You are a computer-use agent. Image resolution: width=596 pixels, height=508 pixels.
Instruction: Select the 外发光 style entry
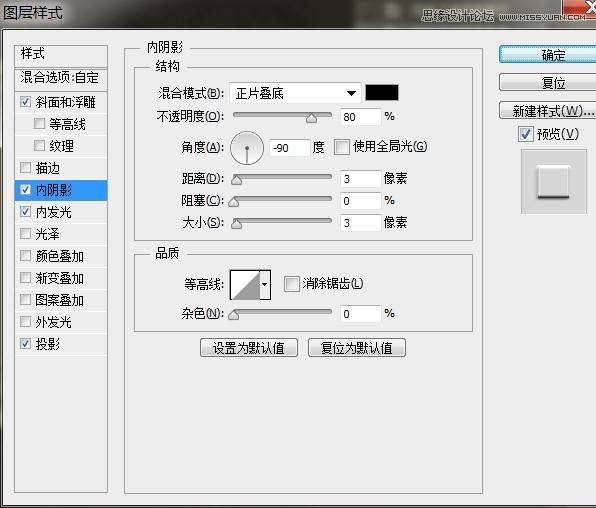(x=61, y=322)
